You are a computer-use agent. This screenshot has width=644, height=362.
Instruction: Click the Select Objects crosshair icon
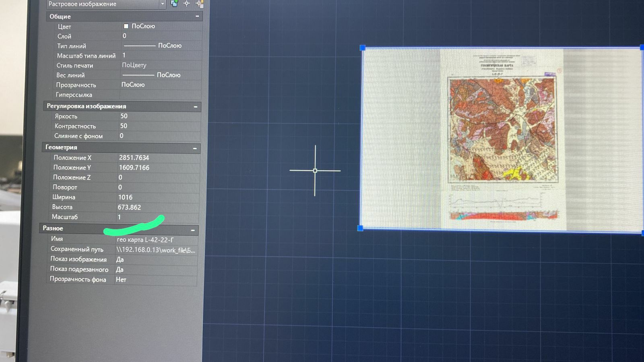click(x=187, y=4)
